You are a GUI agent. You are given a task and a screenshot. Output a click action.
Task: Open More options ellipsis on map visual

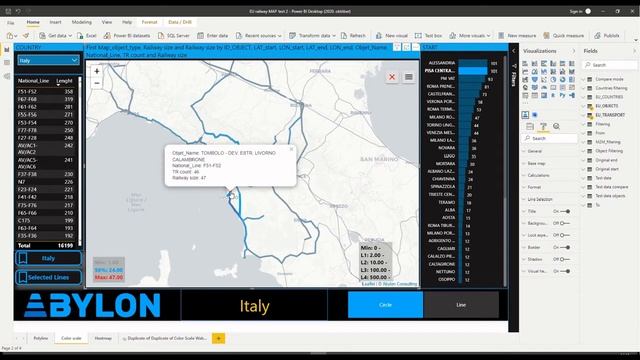(x=416, y=47)
